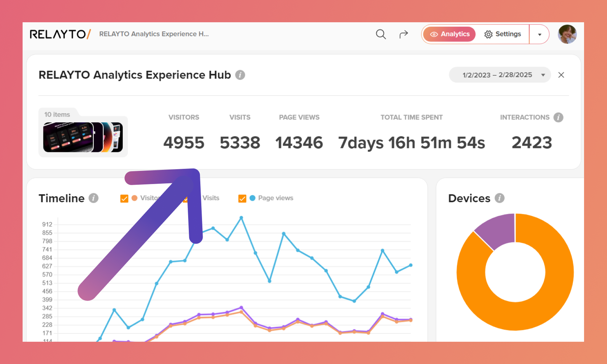Screen dimensions: 607x364
Task: Open the 10 items thumbnail preview
Action: [x=83, y=137]
